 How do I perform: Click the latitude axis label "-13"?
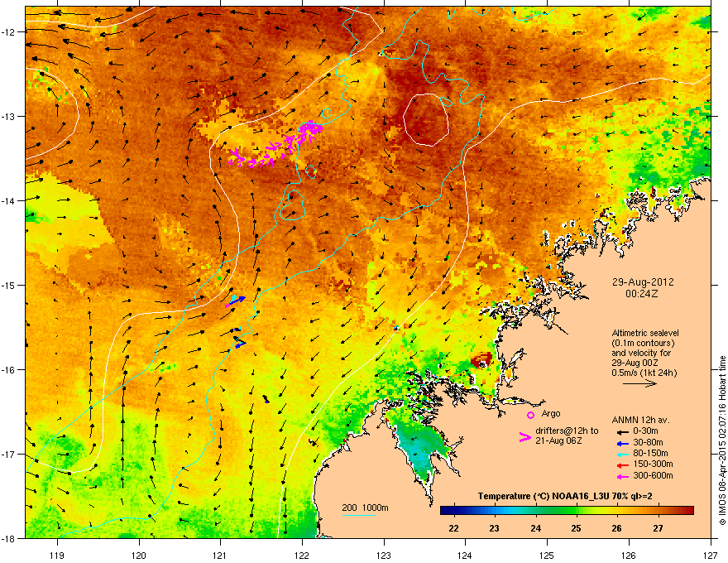point(8,116)
